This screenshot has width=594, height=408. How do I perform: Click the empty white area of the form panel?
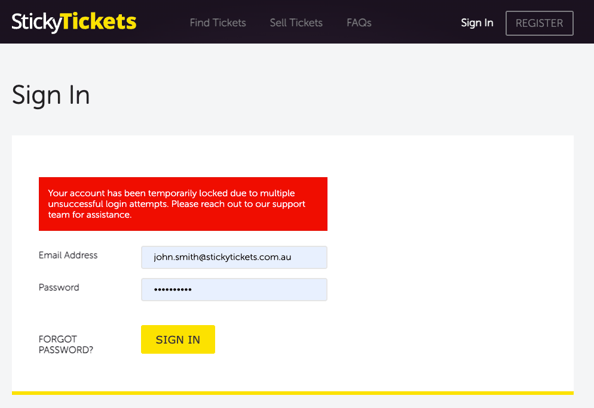(x=451, y=265)
